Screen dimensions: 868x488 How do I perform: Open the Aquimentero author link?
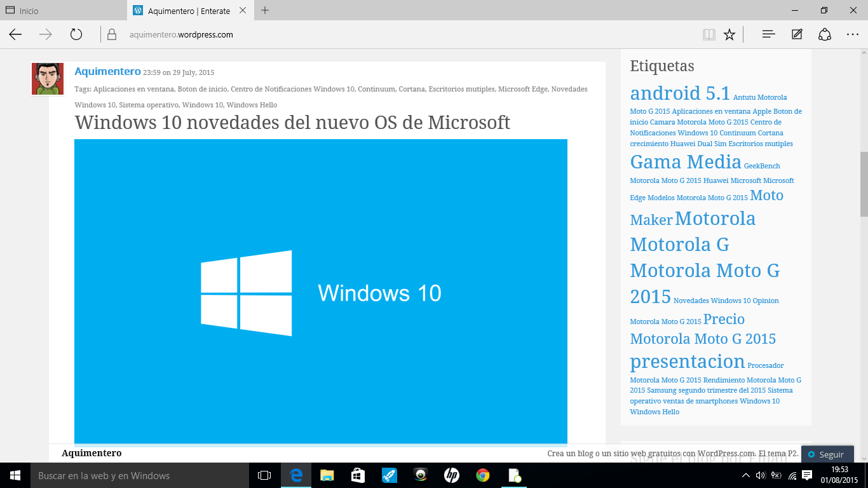pyautogui.click(x=107, y=71)
